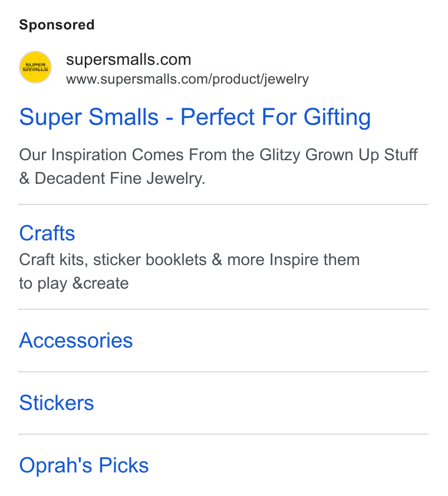Click the yellow Super Smalls logo icon
Screen dimensions: 448x496
(x=35, y=67)
